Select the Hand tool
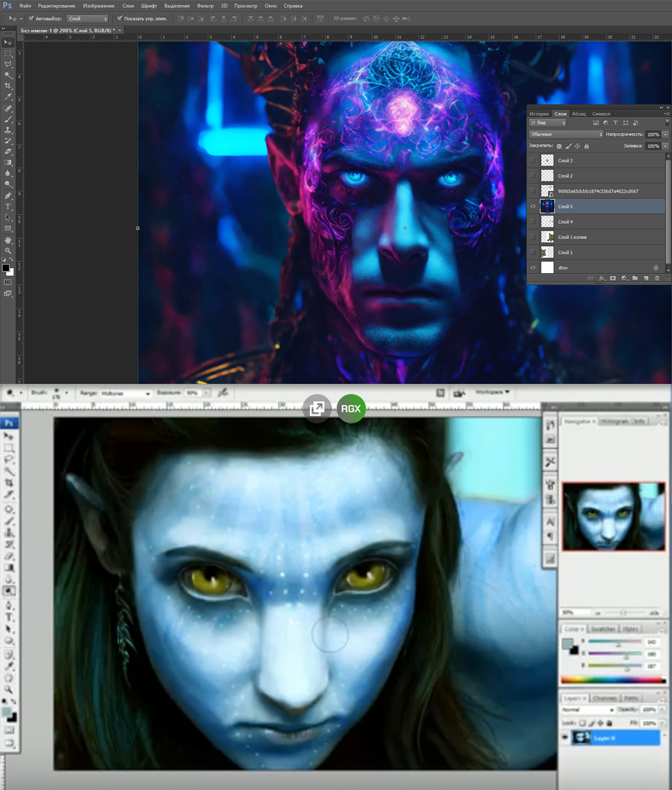 click(8, 240)
